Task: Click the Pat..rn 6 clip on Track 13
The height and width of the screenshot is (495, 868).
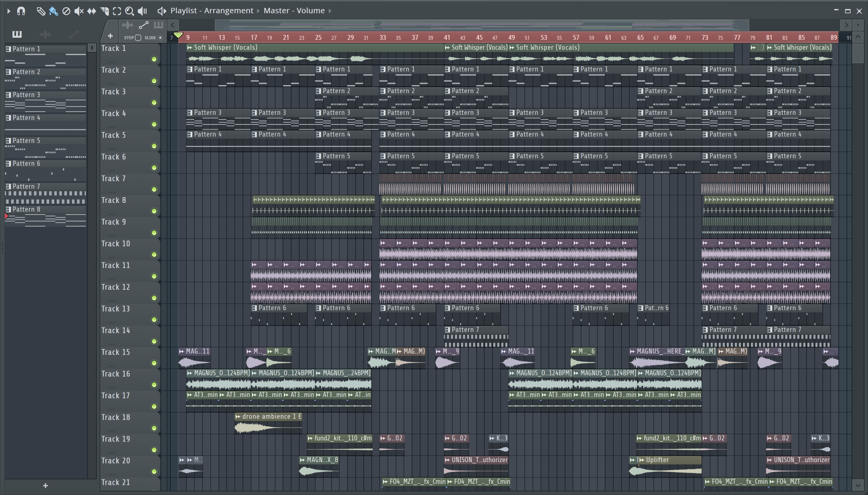Action: coord(653,314)
